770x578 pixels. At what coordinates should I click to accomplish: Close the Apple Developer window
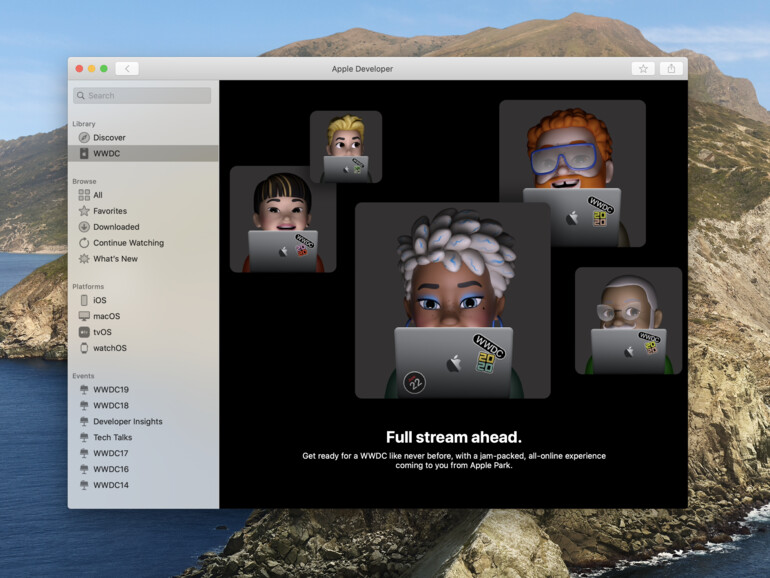pos(79,69)
